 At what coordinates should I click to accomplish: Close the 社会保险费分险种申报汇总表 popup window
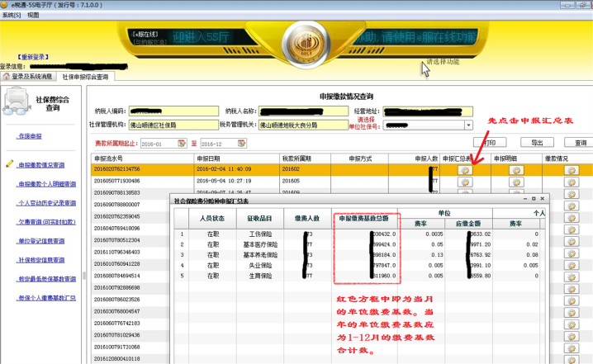click(541, 200)
